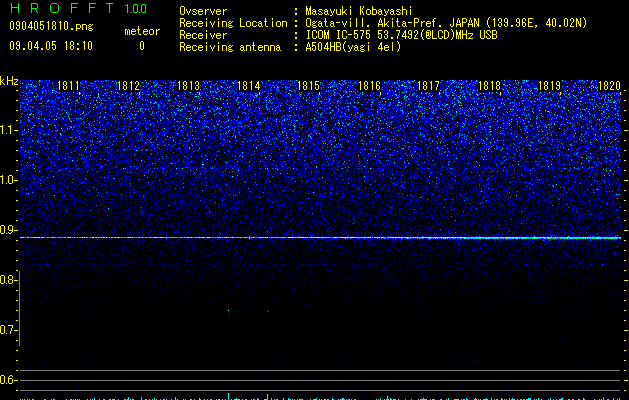
Task: Click the filename 0904051810.png text
Action: point(51,26)
